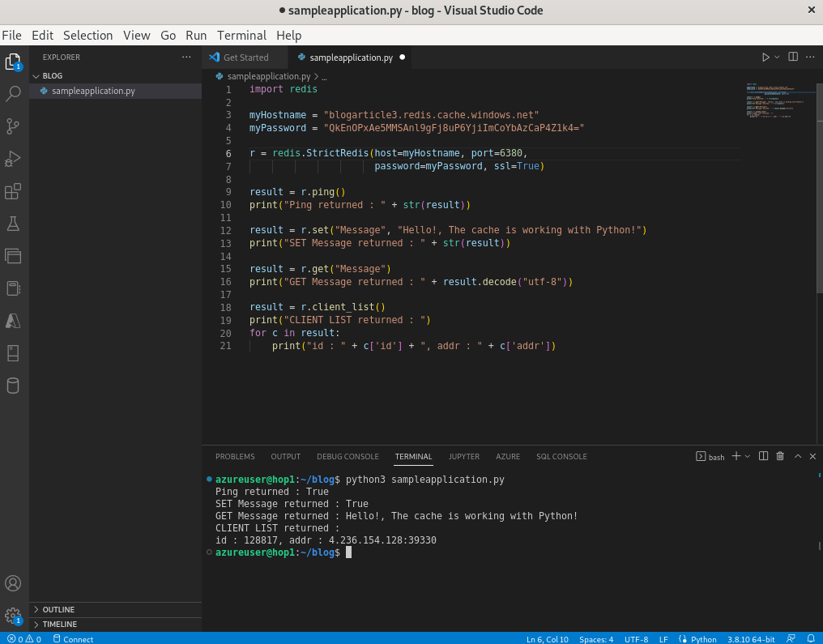Open terminal launch profile dropdown arrow
The height and width of the screenshot is (644, 823).
(748, 456)
